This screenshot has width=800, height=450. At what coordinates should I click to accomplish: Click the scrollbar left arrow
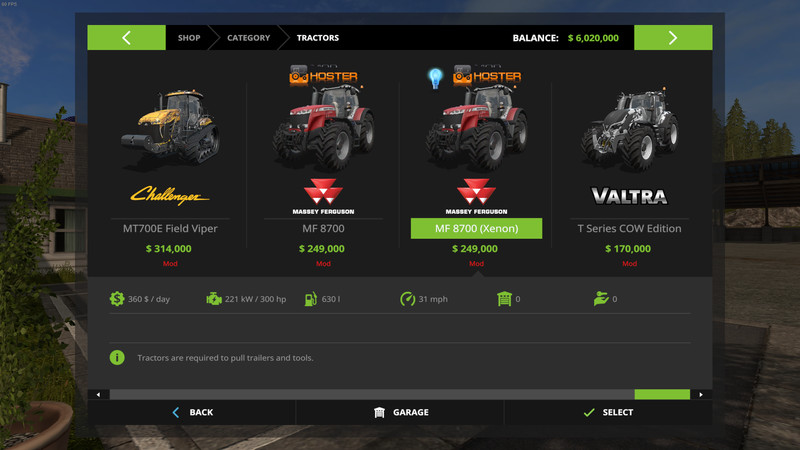(98, 394)
